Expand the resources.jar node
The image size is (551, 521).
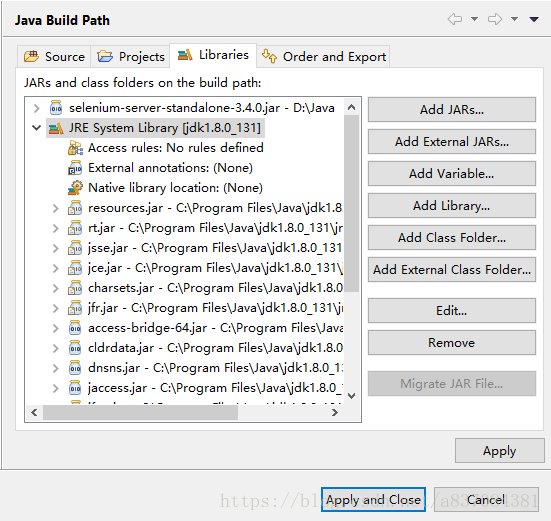click(56, 208)
